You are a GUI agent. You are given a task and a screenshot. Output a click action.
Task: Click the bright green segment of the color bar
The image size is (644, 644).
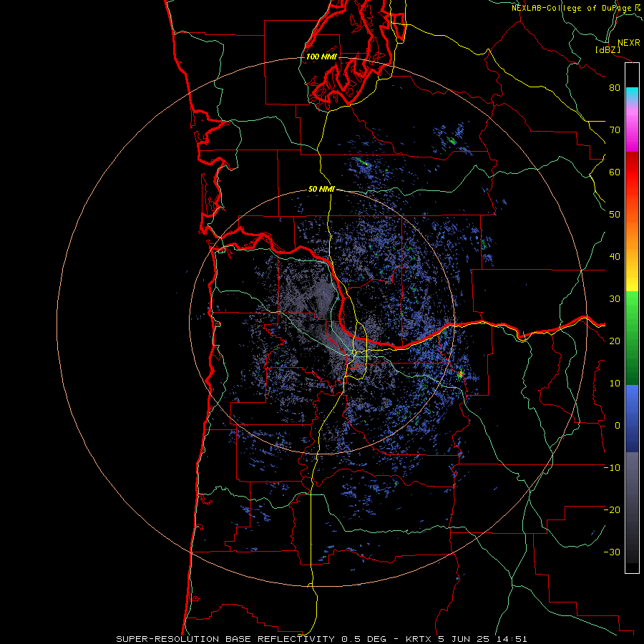click(x=632, y=306)
